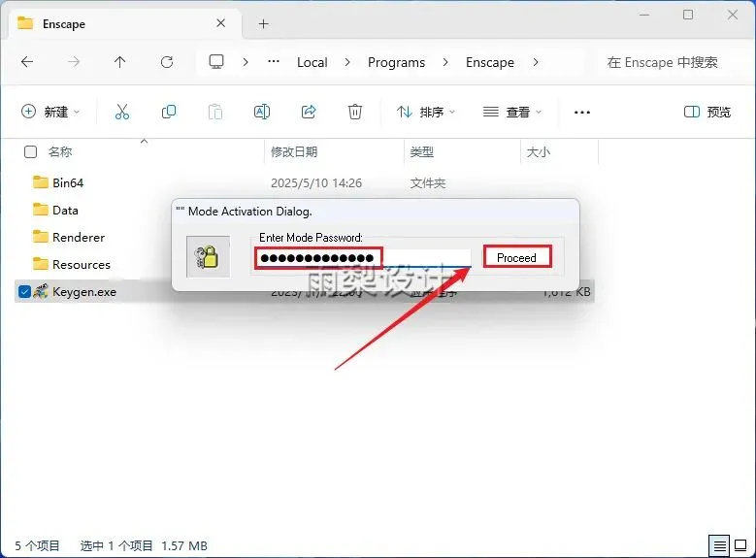
Task: Navigate to Local in the breadcrumb
Action: click(312, 62)
